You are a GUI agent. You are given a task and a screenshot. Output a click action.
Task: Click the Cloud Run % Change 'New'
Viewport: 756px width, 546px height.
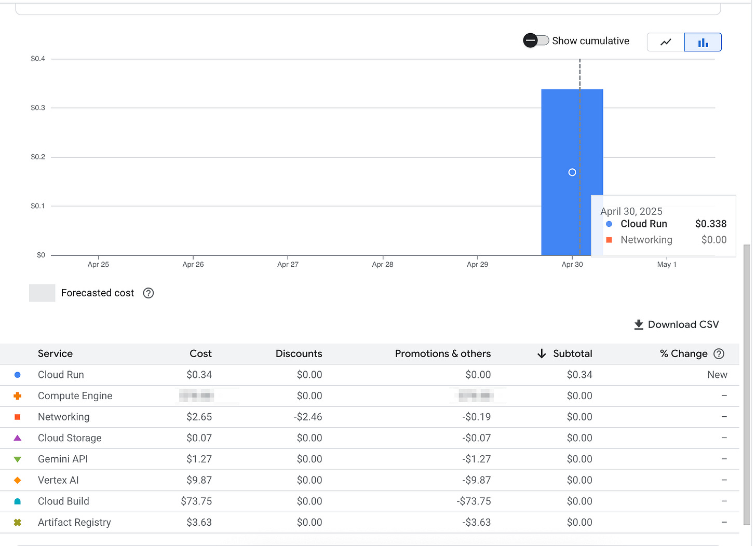pos(717,375)
